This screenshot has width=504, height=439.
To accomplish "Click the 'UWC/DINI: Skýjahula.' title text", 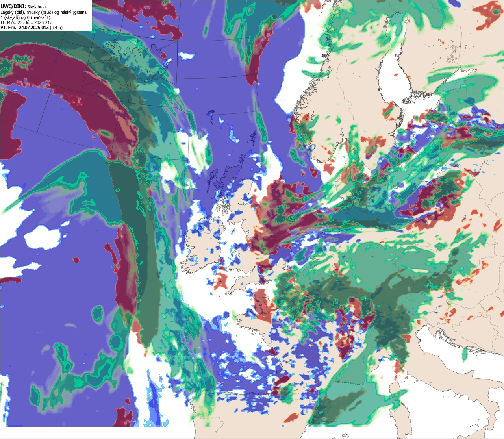I will [x=24, y=6].
